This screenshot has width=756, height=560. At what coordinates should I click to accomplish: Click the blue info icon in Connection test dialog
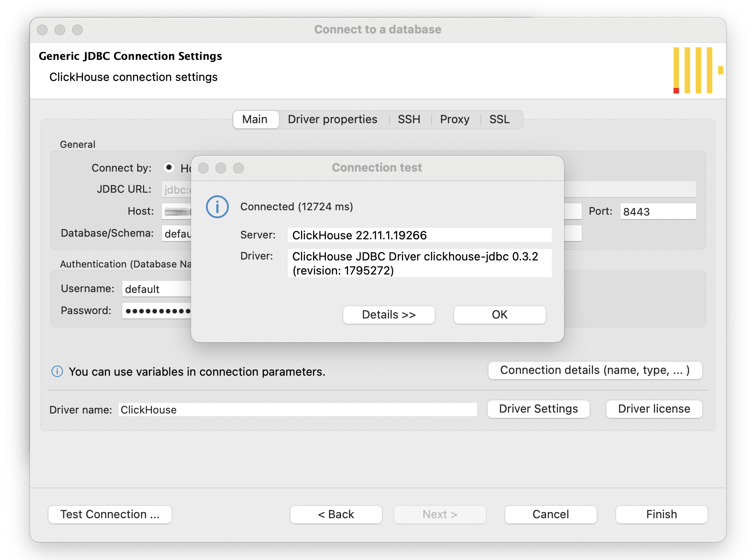[217, 207]
